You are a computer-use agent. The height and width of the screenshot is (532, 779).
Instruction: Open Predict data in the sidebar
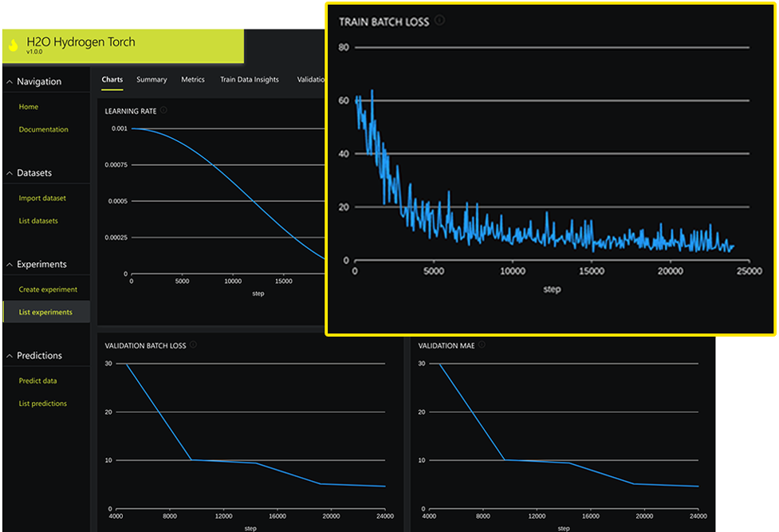click(37, 381)
